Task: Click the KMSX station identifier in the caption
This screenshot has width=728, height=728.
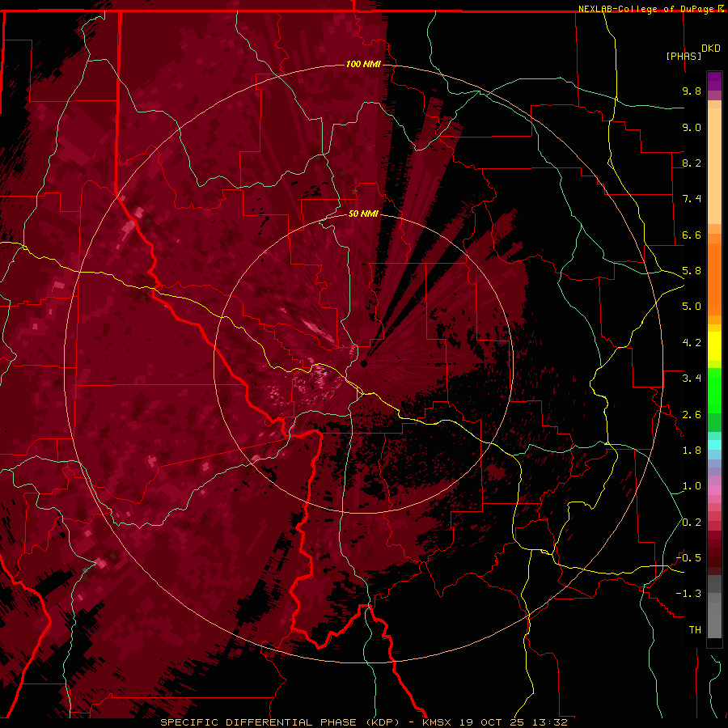Action: coord(437,722)
